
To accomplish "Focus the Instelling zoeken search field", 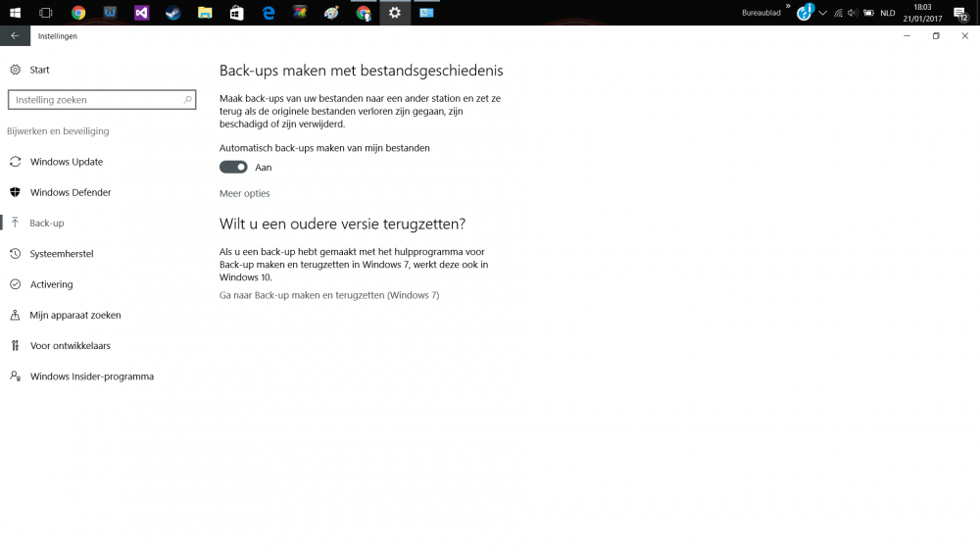I will 102,99.
